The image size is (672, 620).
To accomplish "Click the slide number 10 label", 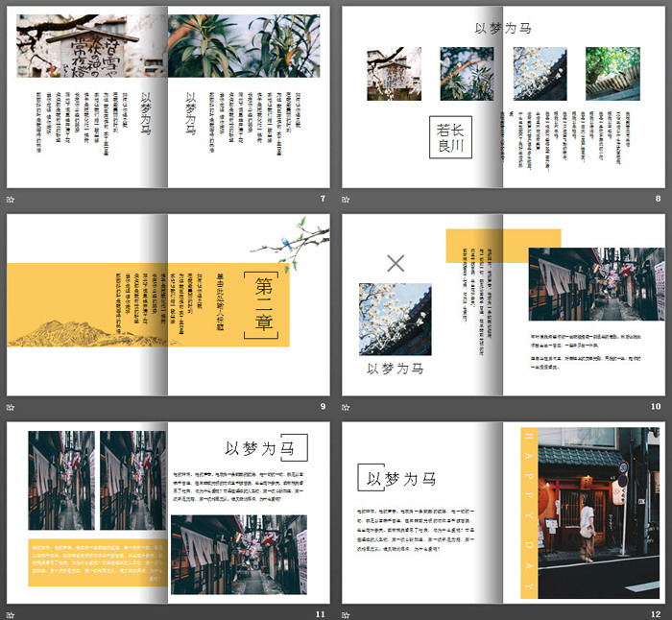I will pos(656,407).
